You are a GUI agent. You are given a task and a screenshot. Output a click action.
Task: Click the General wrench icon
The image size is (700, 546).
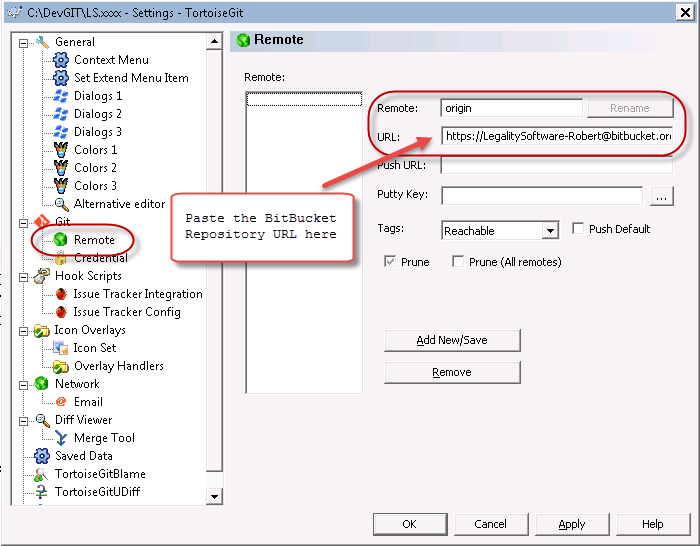coord(42,42)
